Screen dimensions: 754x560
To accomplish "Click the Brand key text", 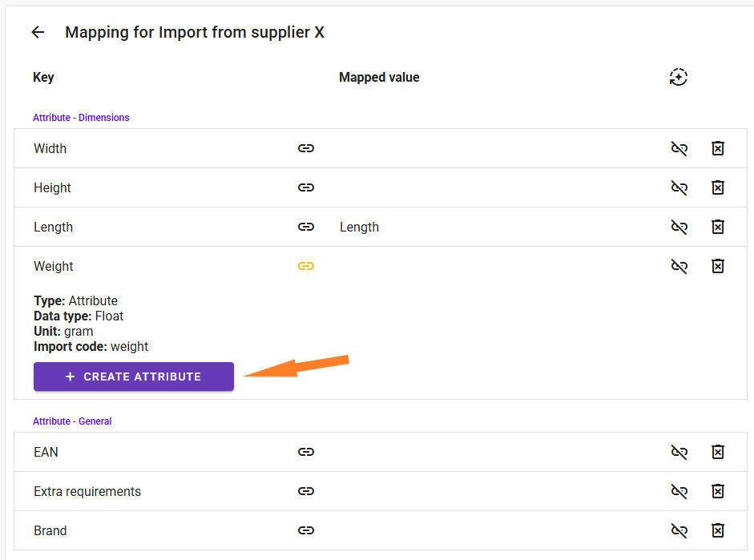I will pos(50,530).
